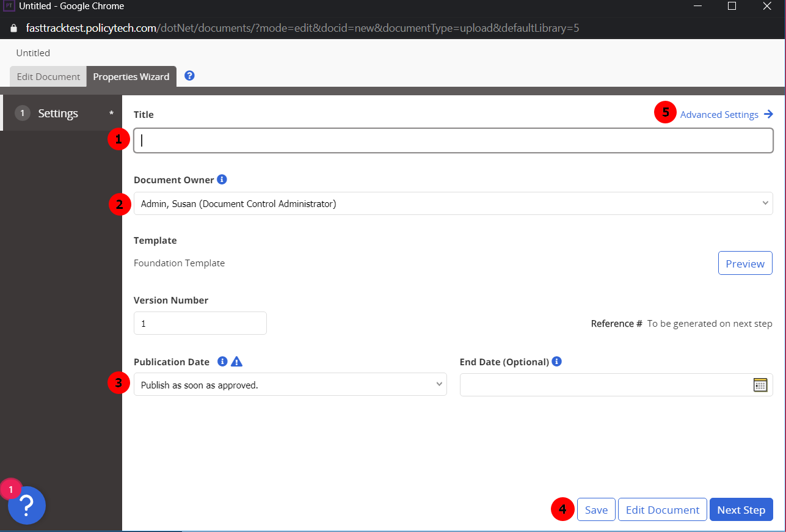
Task: Click the info icon next to End Date
Action: pyautogui.click(x=556, y=362)
